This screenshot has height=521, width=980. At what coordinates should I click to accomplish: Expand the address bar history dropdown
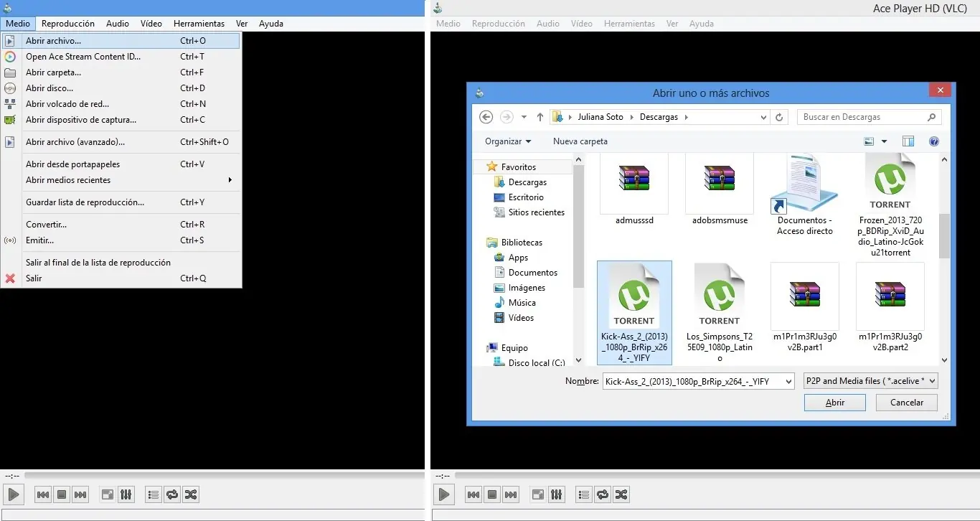point(764,117)
